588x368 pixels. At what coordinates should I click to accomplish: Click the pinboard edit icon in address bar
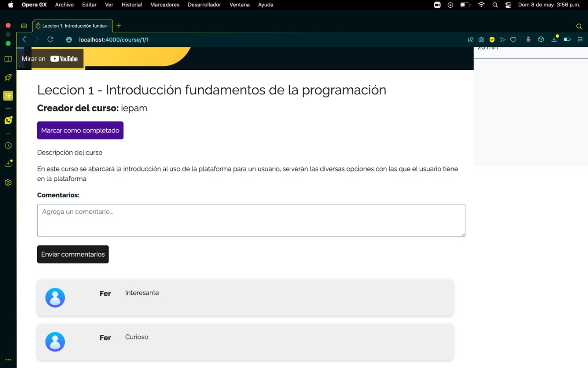[471, 40]
